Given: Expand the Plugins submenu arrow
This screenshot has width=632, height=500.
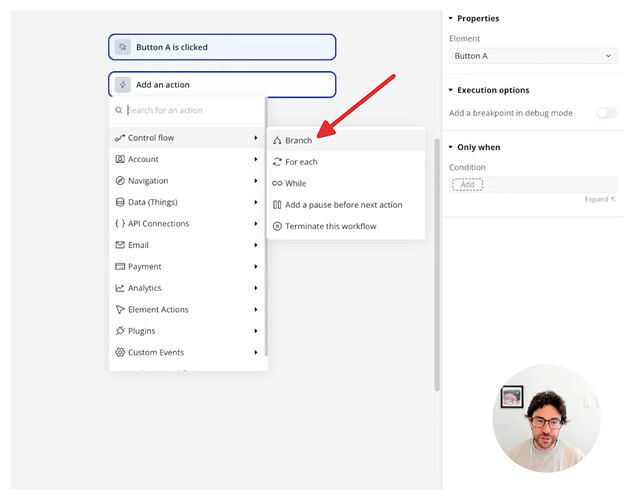Looking at the screenshot, I should (256, 331).
